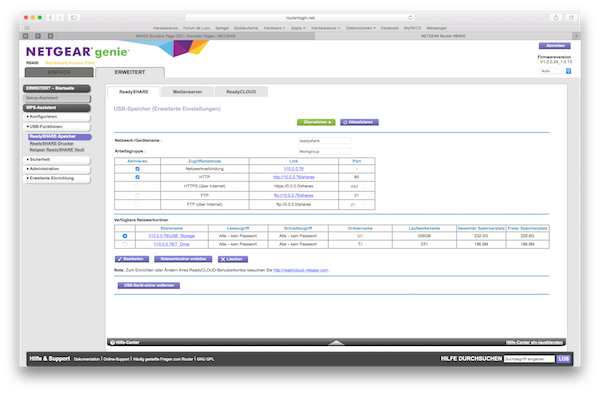Open the \\10.0.0.76 network link

pyautogui.click(x=293, y=169)
